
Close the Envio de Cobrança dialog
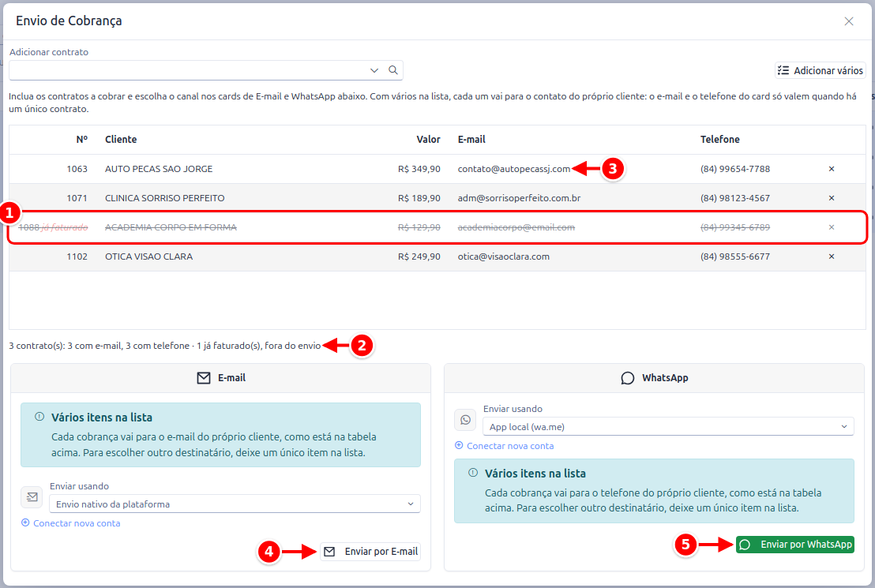click(x=849, y=21)
